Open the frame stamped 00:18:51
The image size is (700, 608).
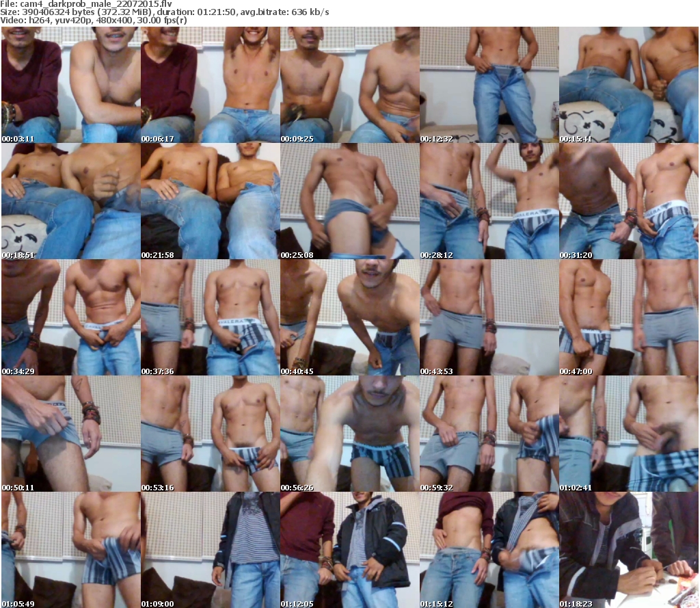(x=71, y=201)
